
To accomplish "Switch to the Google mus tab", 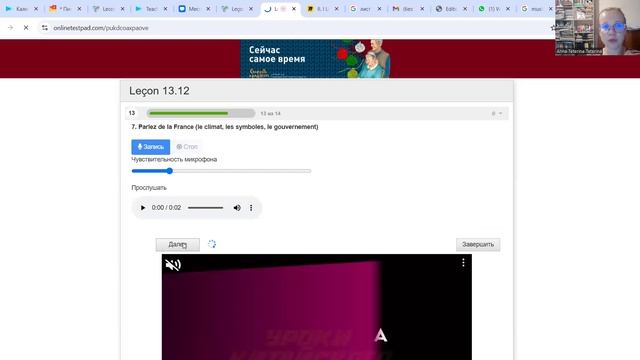I will tap(533, 9).
